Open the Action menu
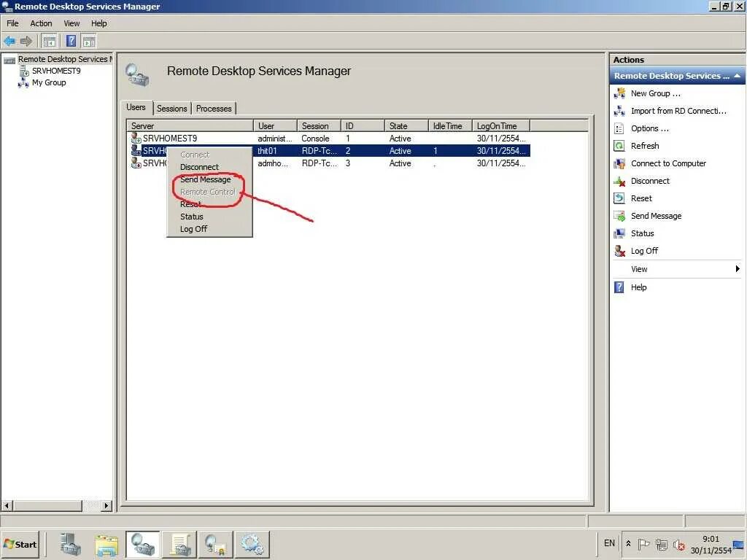Viewport: 747px width, 560px height. (41, 23)
